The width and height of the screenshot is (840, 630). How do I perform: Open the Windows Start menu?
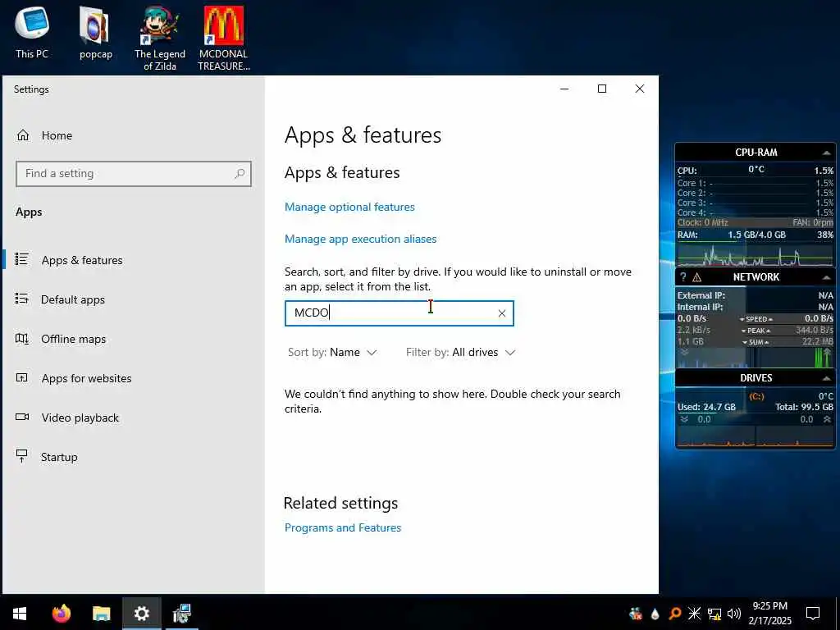(x=20, y=614)
